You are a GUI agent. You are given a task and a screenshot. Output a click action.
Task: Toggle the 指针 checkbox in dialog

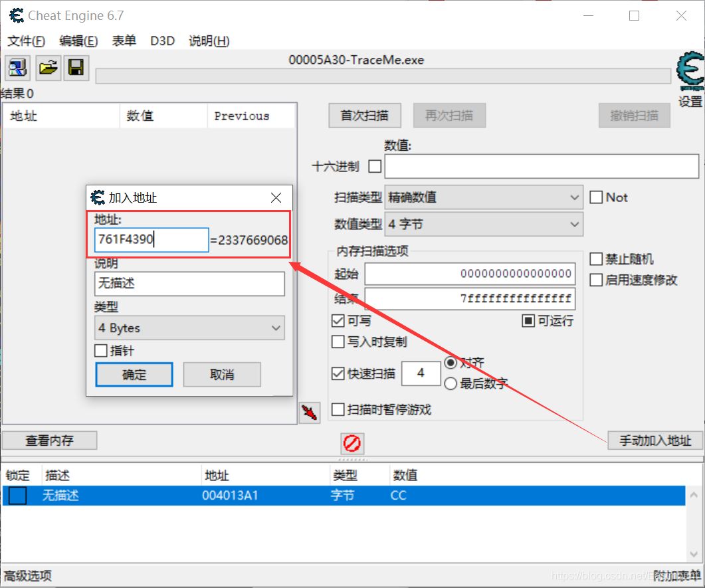101,351
